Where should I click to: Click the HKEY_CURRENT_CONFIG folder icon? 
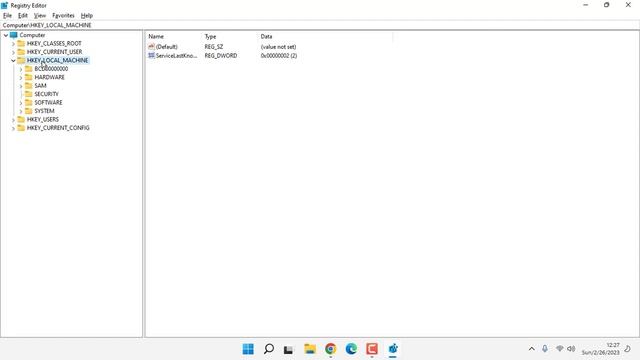coord(21,128)
